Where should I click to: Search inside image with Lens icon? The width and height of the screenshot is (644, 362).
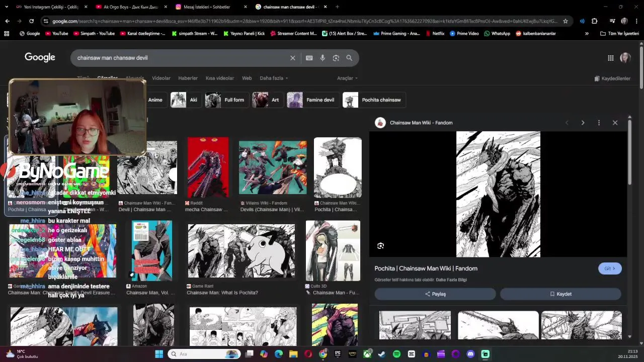pos(380,246)
